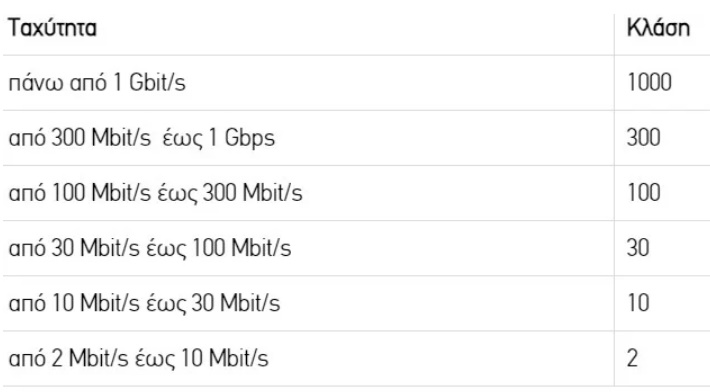This screenshot has height=392, width=710.
Task: Select the class 300 cell
Action: click(662, 138)
